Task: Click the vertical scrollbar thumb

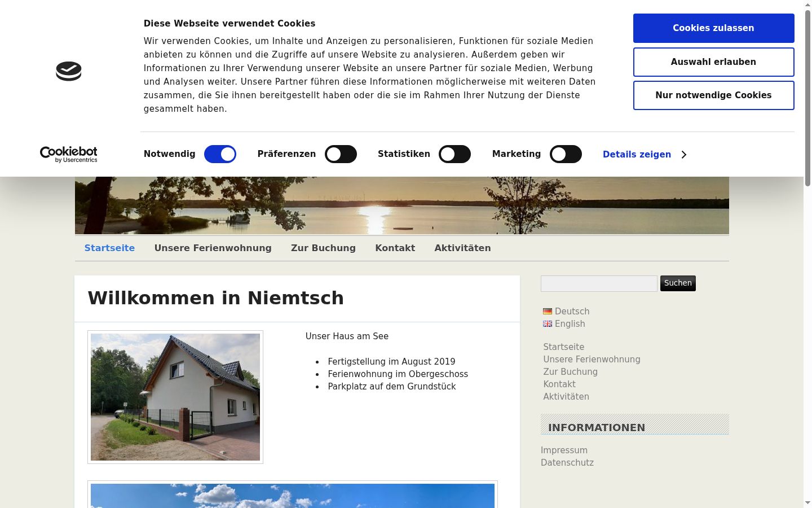Action: 807,98
